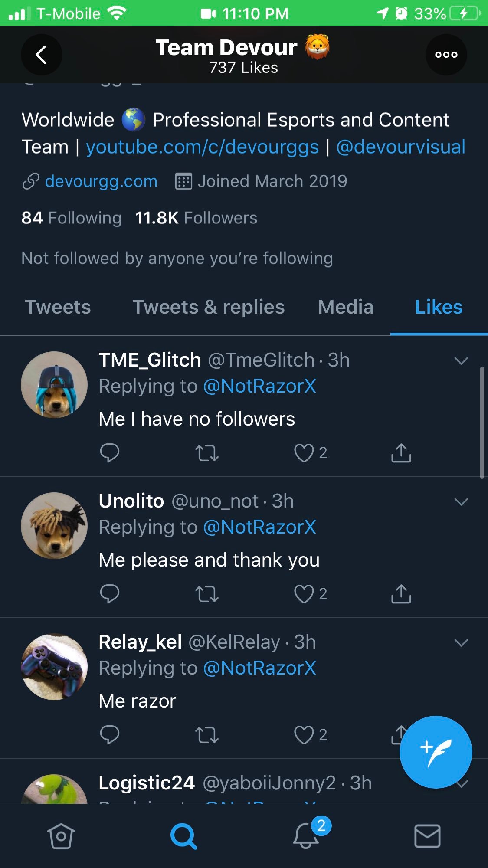Like TME_Glitch's tweet
The image size is (488, 868).
[304, 453]
